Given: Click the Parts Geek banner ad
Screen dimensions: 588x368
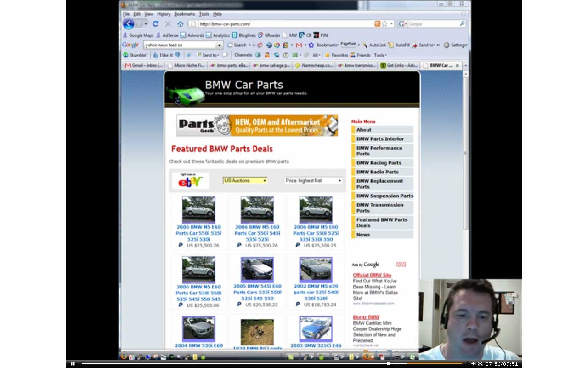Looking at the screenshot, I should (x=257, y=126).
